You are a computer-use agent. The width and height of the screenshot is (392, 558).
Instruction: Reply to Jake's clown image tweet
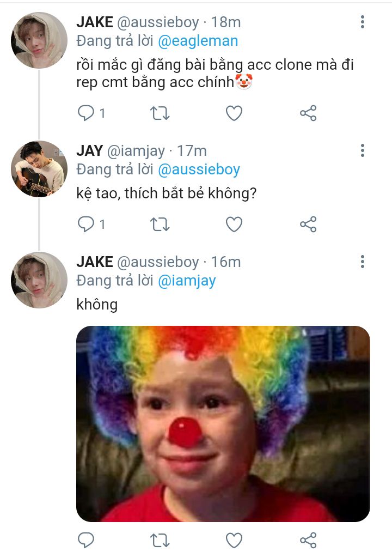(x=85, y=540)
